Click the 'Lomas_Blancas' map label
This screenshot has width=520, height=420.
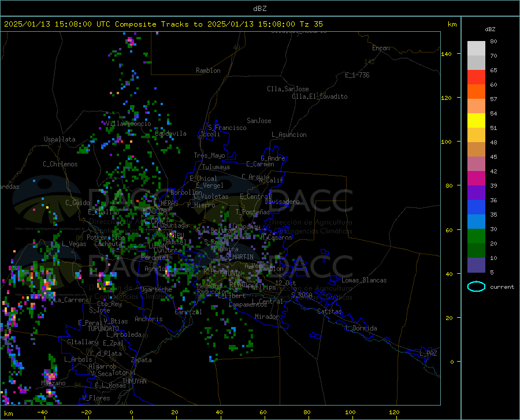tap(364, 280)
